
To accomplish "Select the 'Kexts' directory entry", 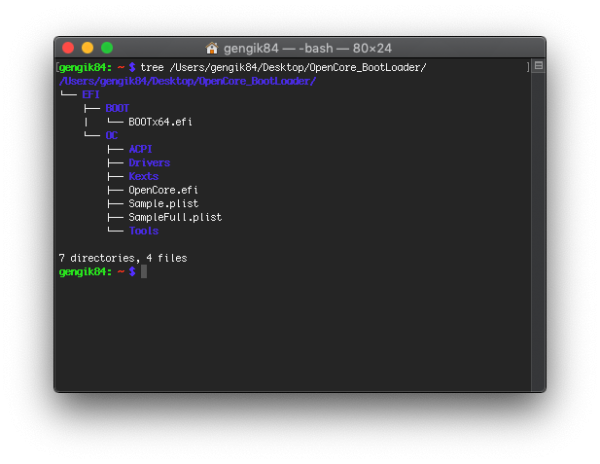I will 143,176.
